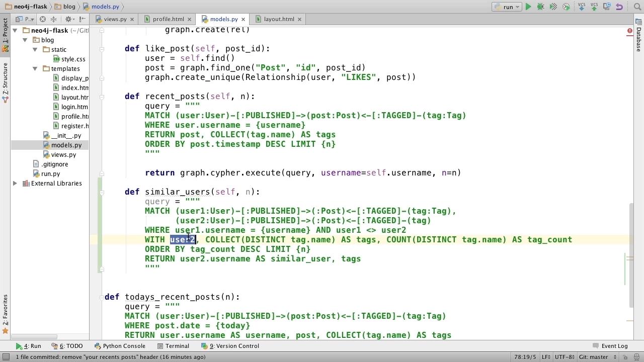This screenshot has width=644, height=362.
Task: Click the project panel horizontal scrollbar
Action: [35, 337]
